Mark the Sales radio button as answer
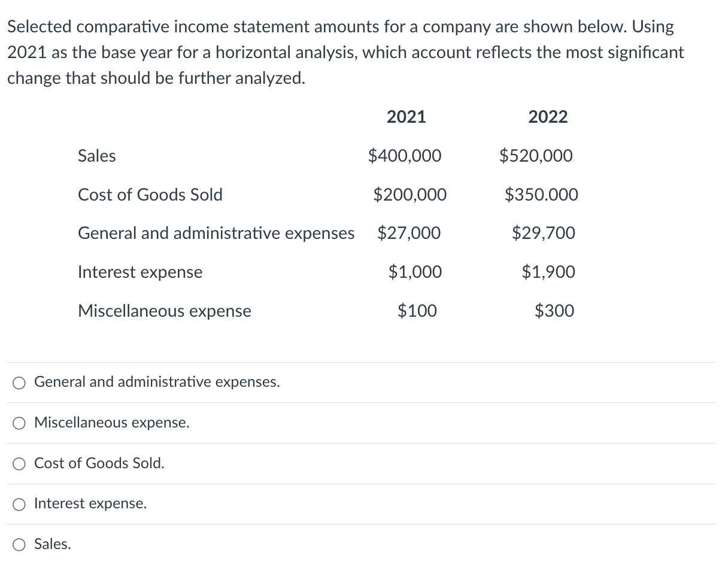The height and width of the screenshot is (570, 728). pyautogui.click(x=20, y=544)
